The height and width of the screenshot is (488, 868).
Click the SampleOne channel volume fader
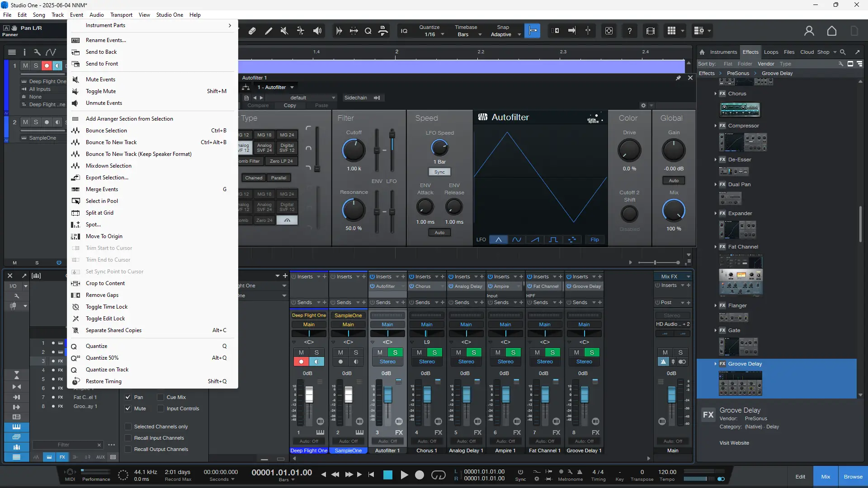tap(349, 394)
